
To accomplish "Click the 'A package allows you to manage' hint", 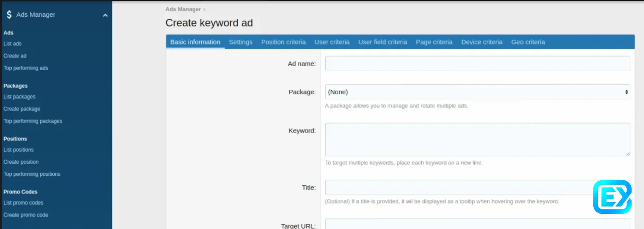I will coord(397,106).
